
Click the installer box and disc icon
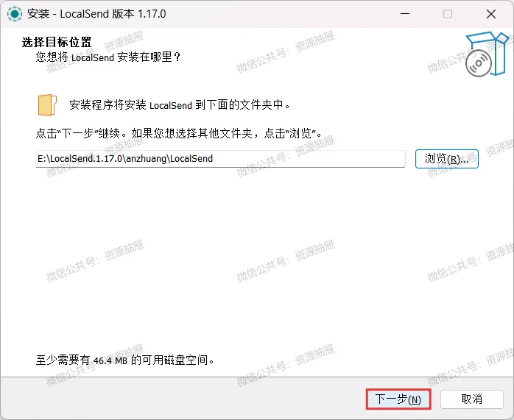(x=487, y=54)
